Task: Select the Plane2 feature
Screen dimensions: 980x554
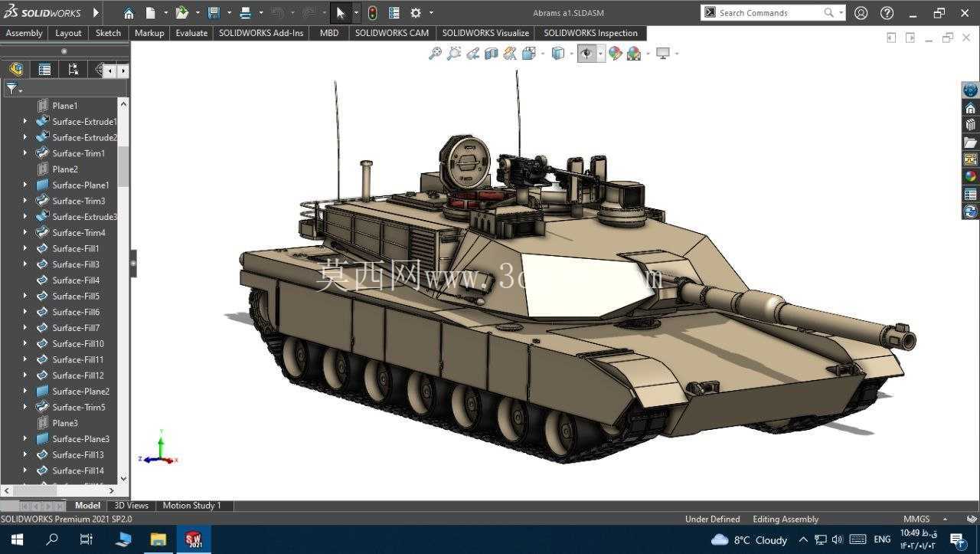Action: click(65, 169)
